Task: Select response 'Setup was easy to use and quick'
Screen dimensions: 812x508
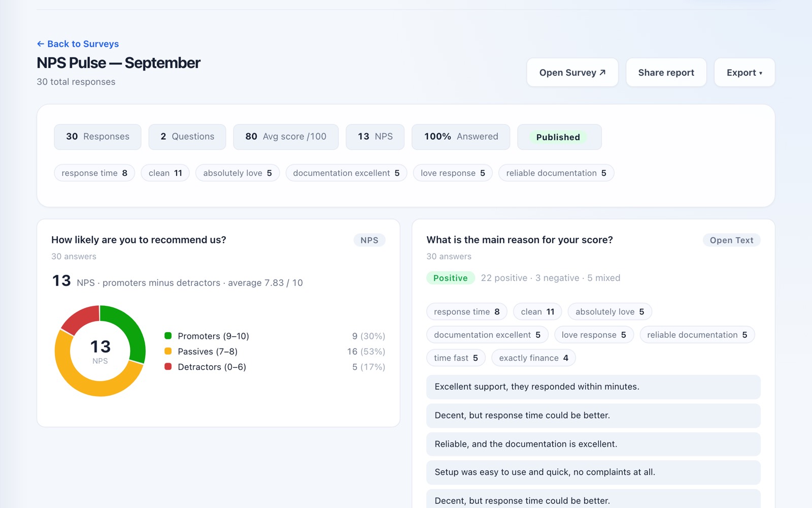Action: coord(593,472)
